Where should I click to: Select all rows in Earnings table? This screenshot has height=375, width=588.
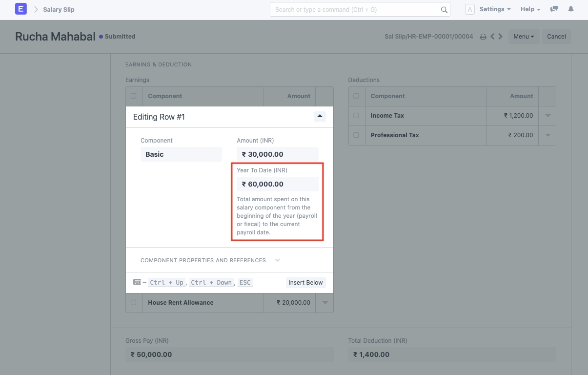[x=134, y=96]
